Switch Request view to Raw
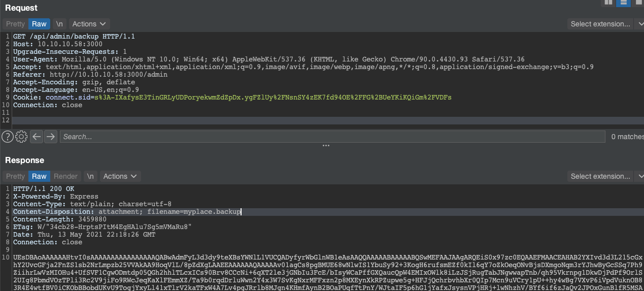This screenshot has height=291, width=644. pos(39,24)
